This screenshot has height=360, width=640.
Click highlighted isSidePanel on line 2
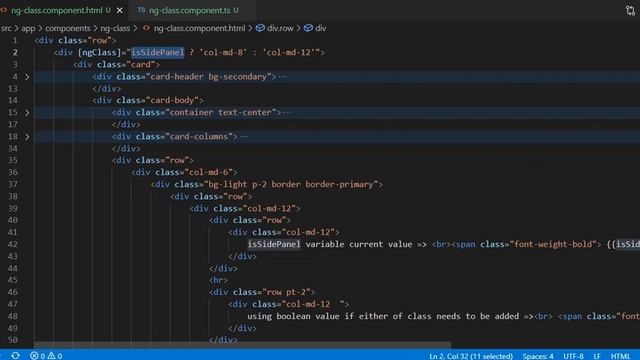158,52
